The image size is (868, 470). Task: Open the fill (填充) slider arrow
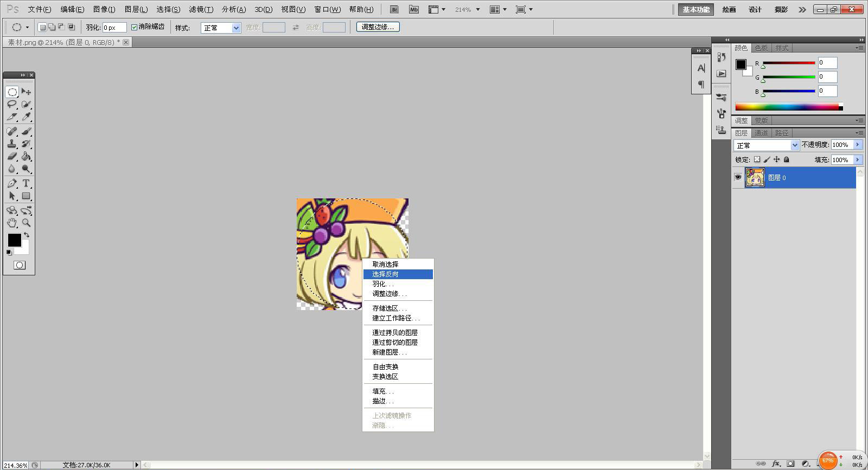pyautogui.click(x=858, y=160)
